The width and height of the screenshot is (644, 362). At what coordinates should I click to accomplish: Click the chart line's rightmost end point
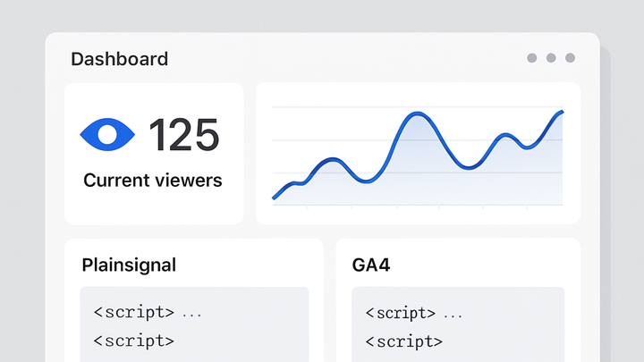pos(562,112)
